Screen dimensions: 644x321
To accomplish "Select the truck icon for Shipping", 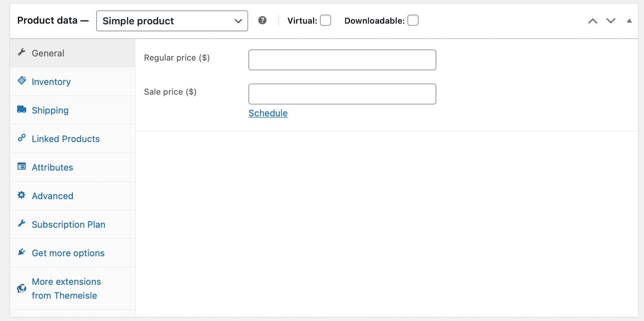I will (x=22, y=109).
